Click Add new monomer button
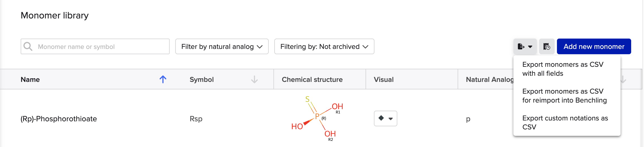 coord(594,46)
